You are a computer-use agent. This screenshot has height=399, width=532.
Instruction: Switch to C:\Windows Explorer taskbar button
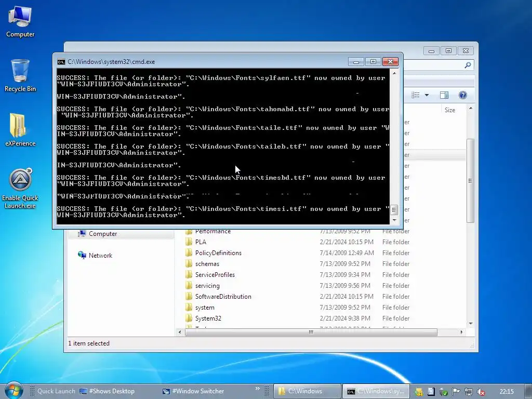pos(307,391)
